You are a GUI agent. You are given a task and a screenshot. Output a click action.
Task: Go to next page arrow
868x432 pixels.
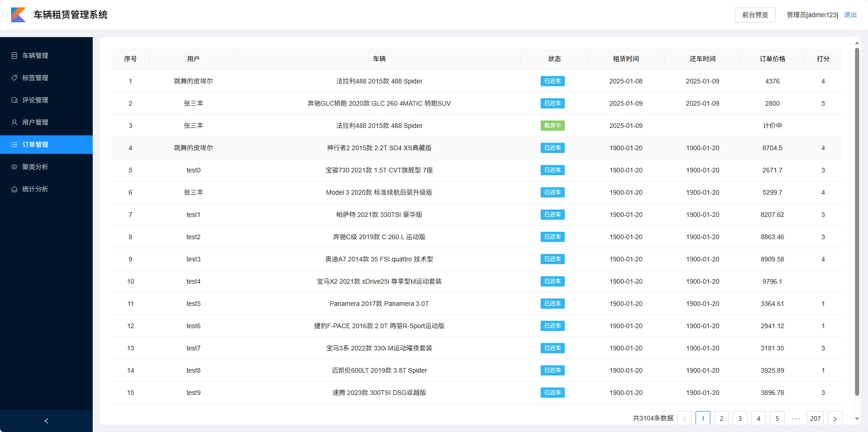click(835, 419)
